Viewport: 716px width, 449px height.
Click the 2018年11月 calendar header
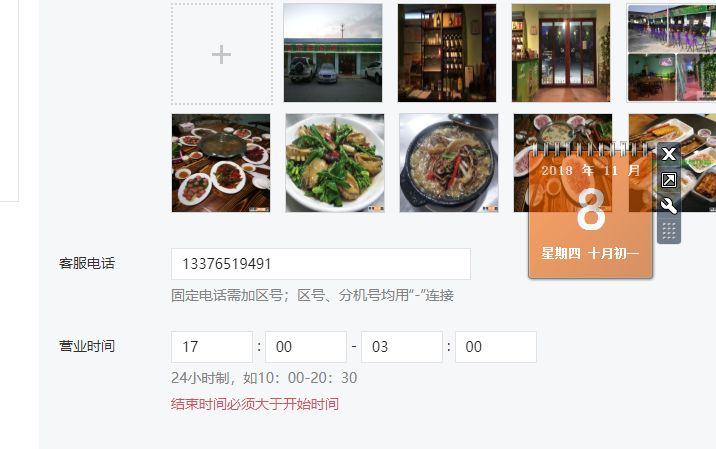click(x=590, y=171)
